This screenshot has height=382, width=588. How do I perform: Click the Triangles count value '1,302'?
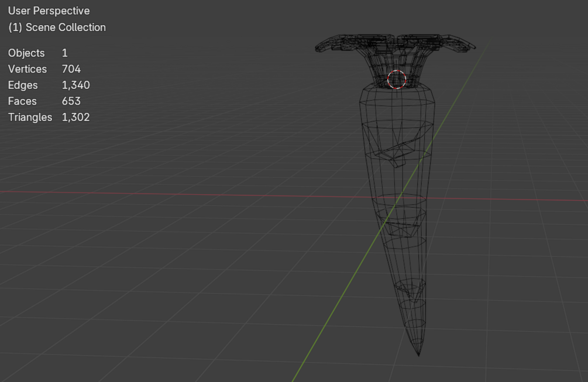tap(75, 118)
